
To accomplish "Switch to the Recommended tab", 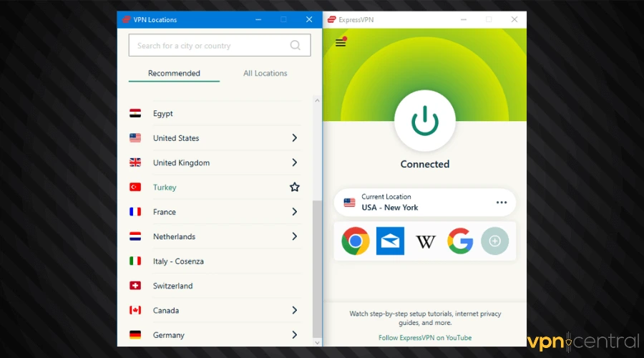I will [x=174, y=73].
